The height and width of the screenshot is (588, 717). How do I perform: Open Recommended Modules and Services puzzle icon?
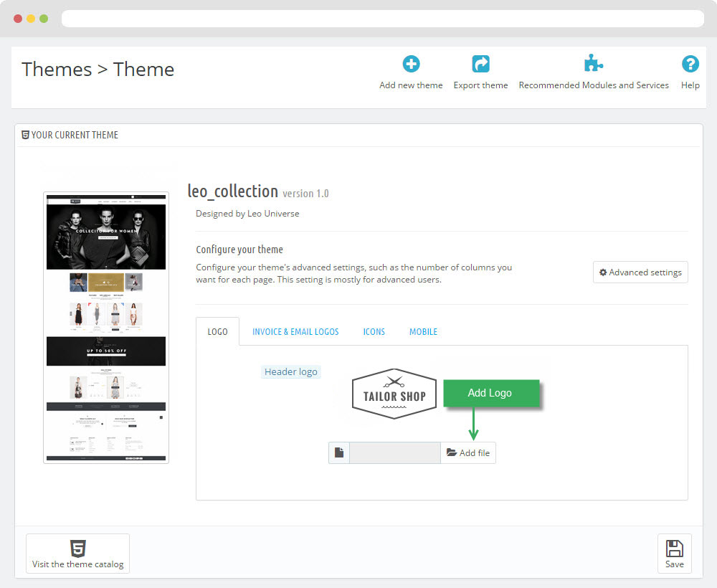pyautogui.click(x=594, y=63)
